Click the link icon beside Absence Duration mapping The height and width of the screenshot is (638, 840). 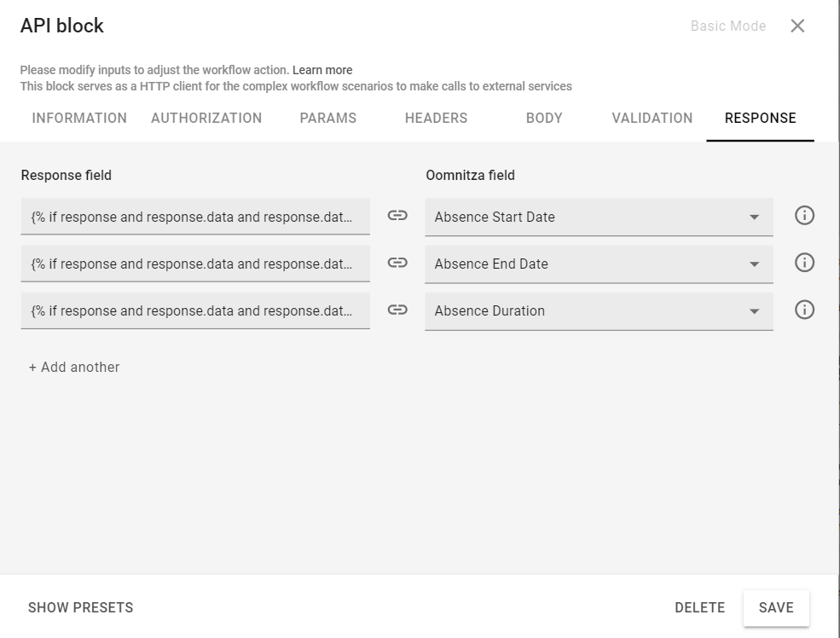point(397,310)
